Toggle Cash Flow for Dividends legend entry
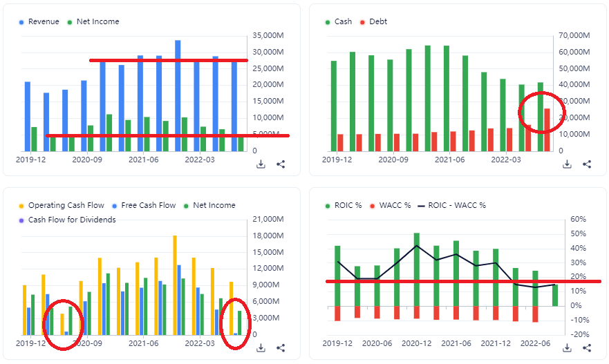 coord(72,220)
